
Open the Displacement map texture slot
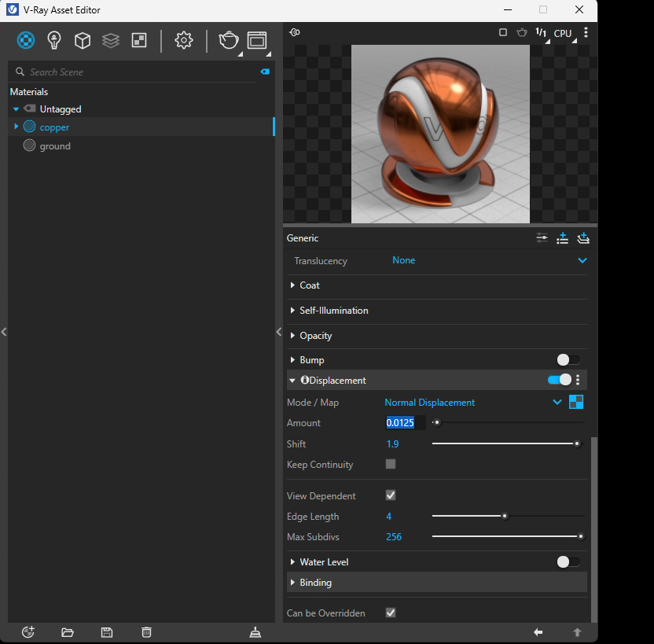[x=576, y=402]
